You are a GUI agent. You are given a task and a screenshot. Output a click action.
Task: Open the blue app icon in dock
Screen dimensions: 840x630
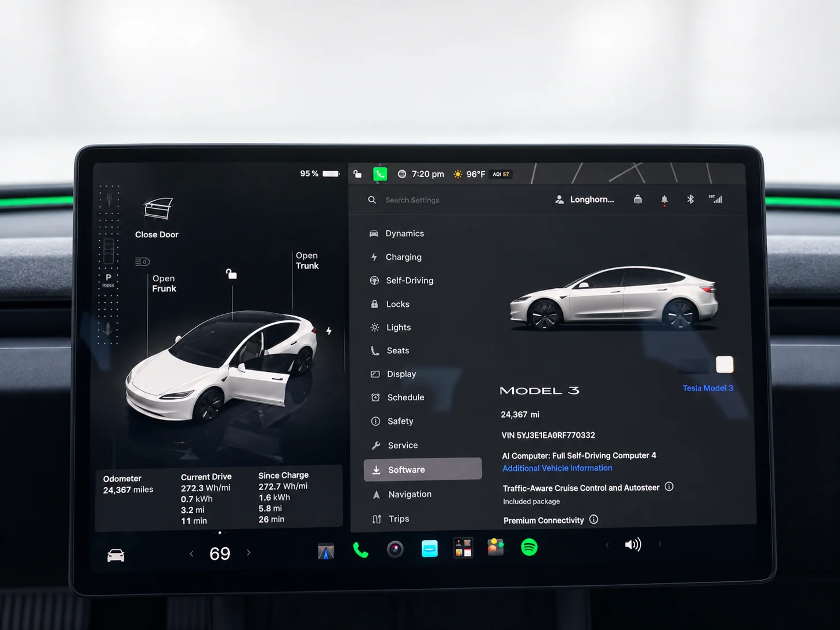[x=429, y=548]
